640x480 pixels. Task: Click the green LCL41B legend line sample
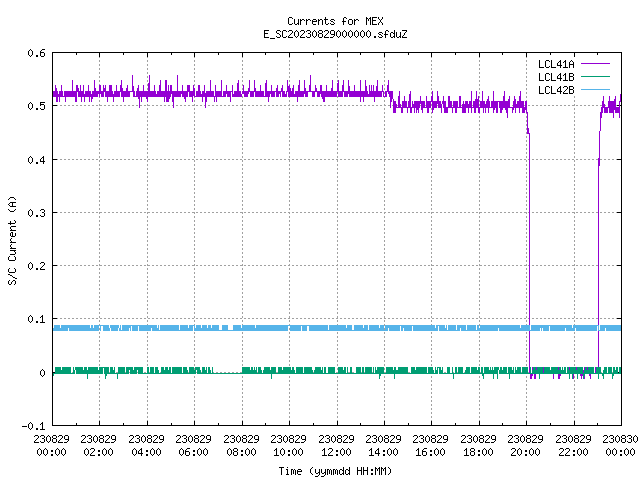(595, 76)
